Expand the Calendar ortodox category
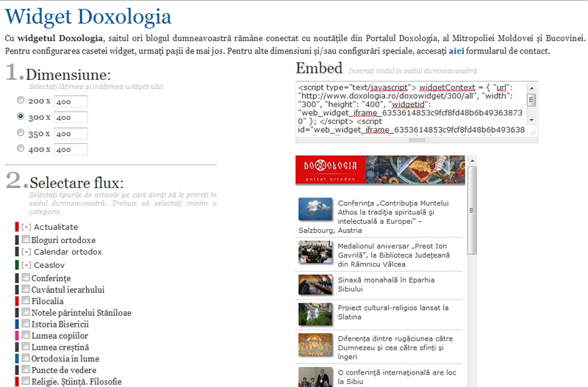 tap(26, 252)
